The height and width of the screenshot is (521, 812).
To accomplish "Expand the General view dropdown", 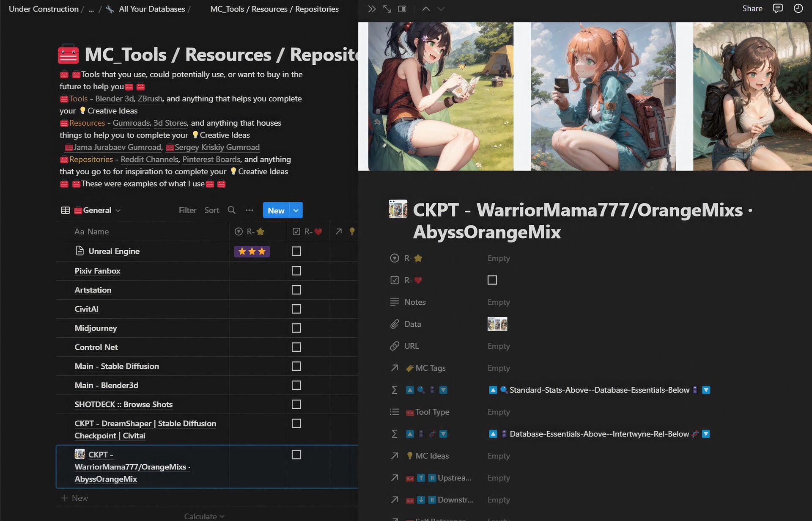I will pyautogui.click(x=118, y=210).
